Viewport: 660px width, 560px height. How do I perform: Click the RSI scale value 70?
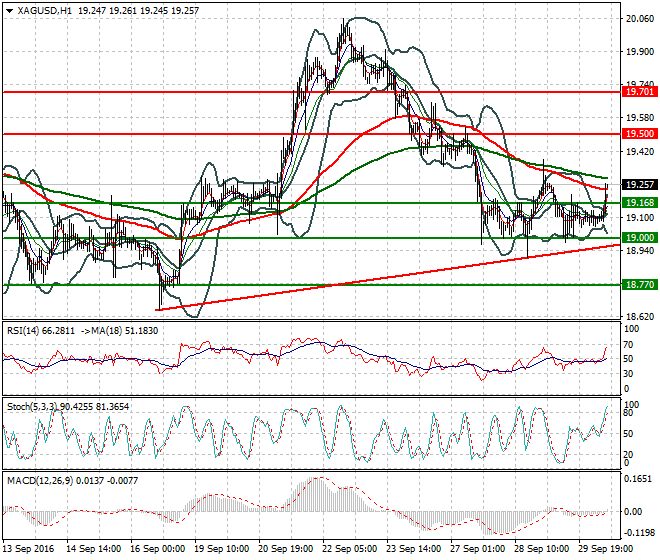[628, 345]
